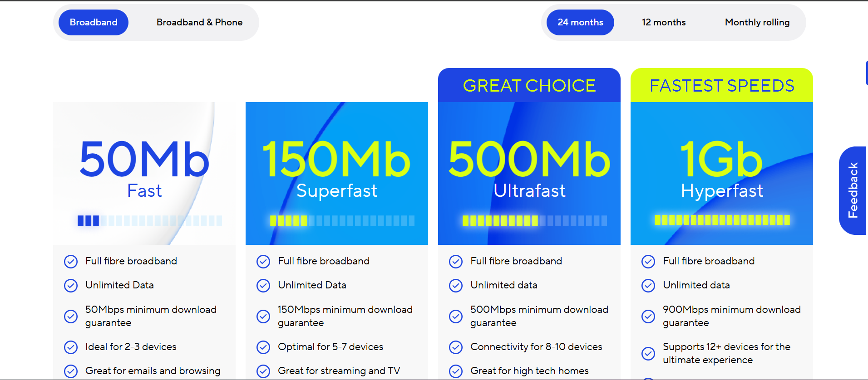The image size is (868, 380).
Task: Select the Broadband plan type
Action: (94, 22)
